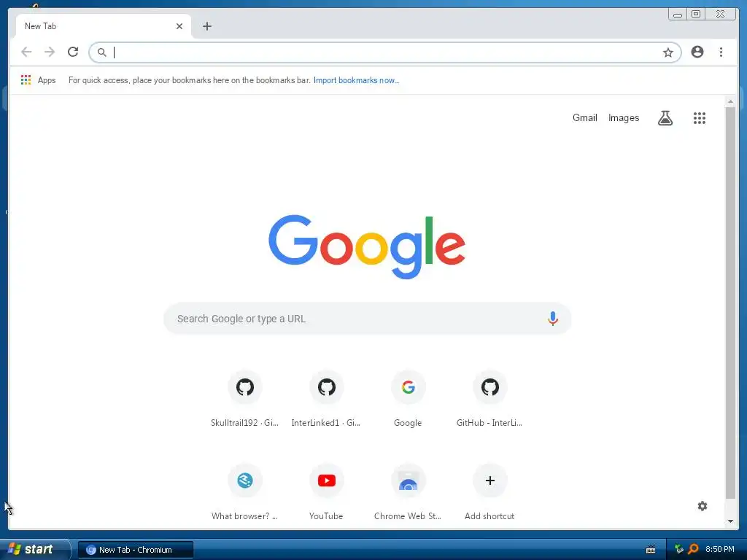Click the 8:50 PM taskbar clock
747x560 pixels.
coord(720,549)
